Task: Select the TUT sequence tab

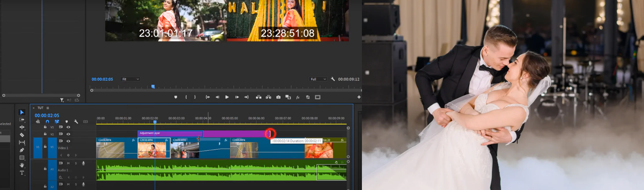Action: 40,108
